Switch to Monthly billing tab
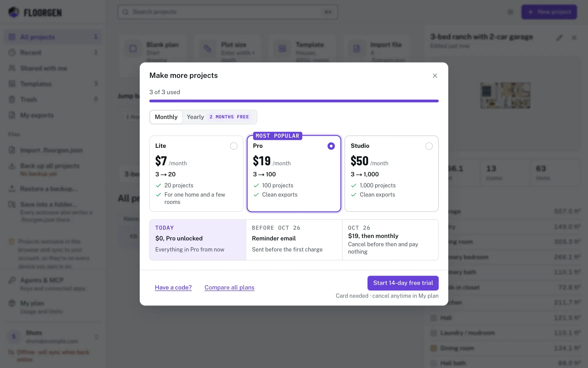 (x=166, y=117)
